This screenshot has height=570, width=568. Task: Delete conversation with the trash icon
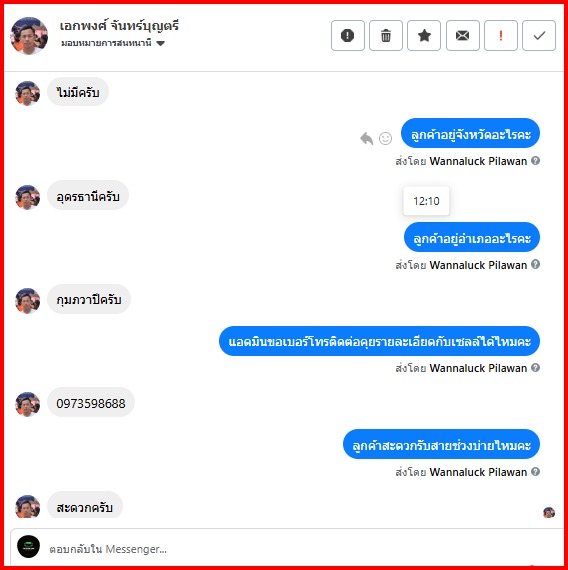pyautogui.click(x=386, y=36)
